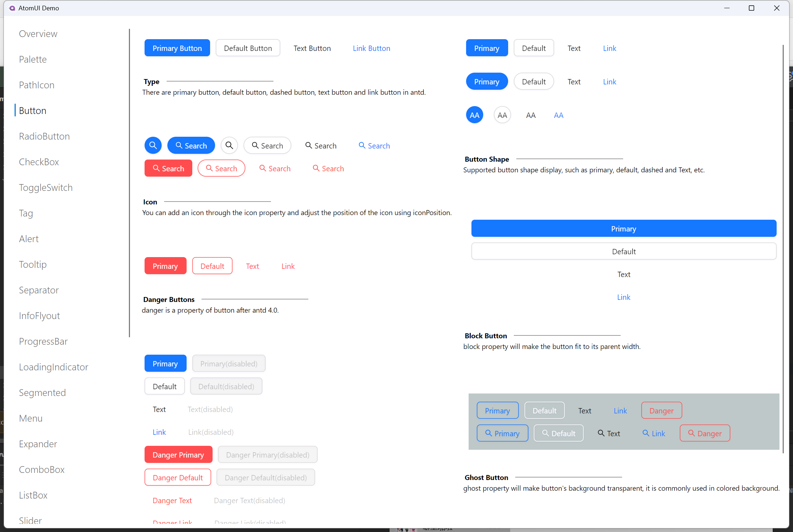Open the ProgressBar demo page
Viewport: 793px width, 532px height.
(x=43, y=341)
